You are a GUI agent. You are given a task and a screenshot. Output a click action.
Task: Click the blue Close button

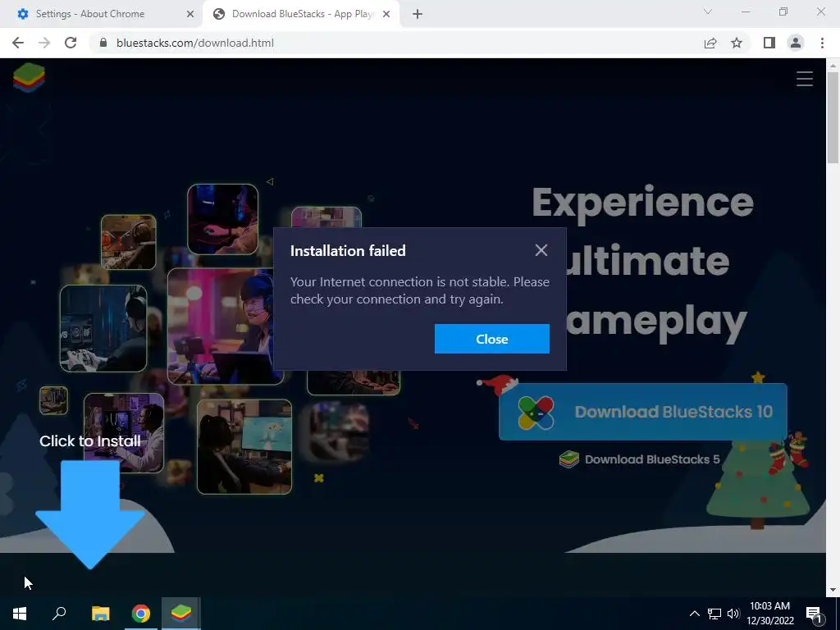tap(492, 339)
